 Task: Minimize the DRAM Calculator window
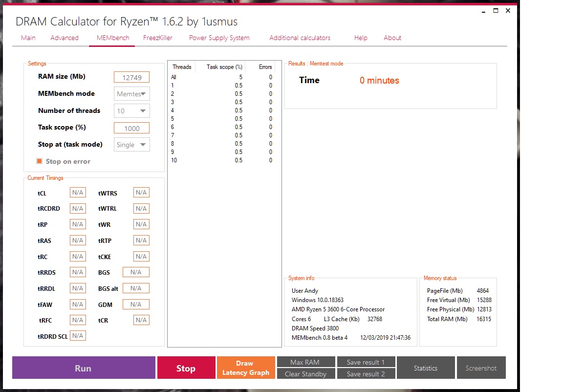pos(484,11)
